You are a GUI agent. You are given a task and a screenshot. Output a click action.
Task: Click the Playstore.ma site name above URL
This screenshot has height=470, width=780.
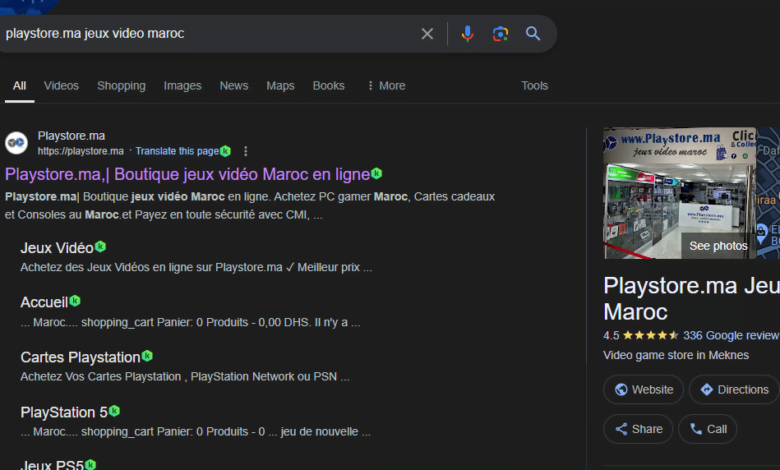pyautogui.click(x=72, y=136)
